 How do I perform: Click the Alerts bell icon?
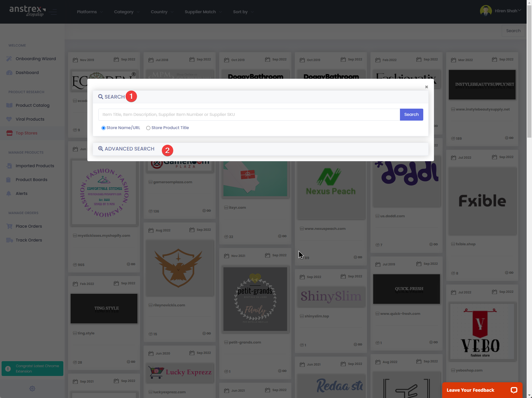tap(9, 194)
